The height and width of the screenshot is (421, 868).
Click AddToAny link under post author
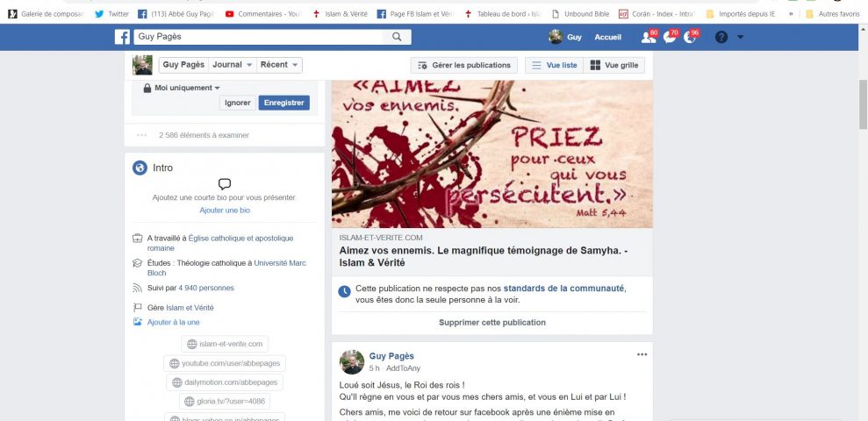[403, 368]
